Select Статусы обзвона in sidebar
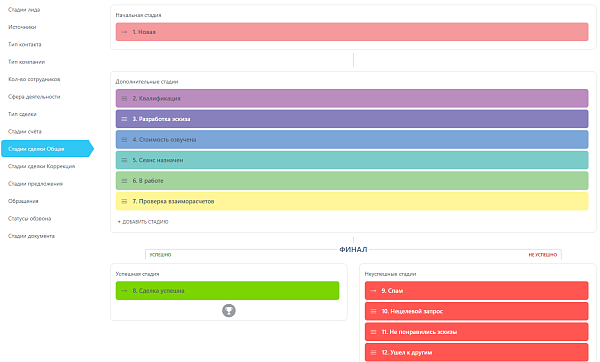Image resolution: width=600 pixels, height=362 pixels. [x=29, y=219]
